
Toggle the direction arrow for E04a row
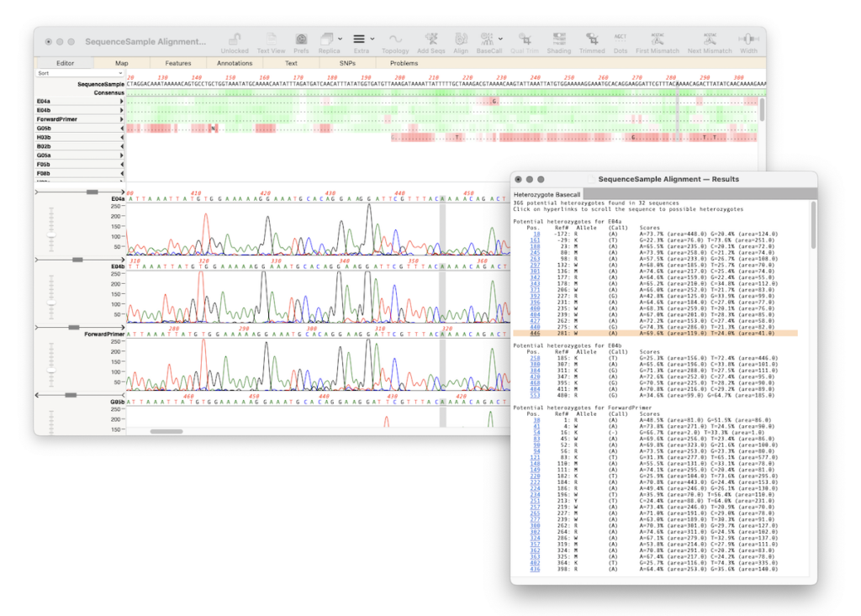122,101
